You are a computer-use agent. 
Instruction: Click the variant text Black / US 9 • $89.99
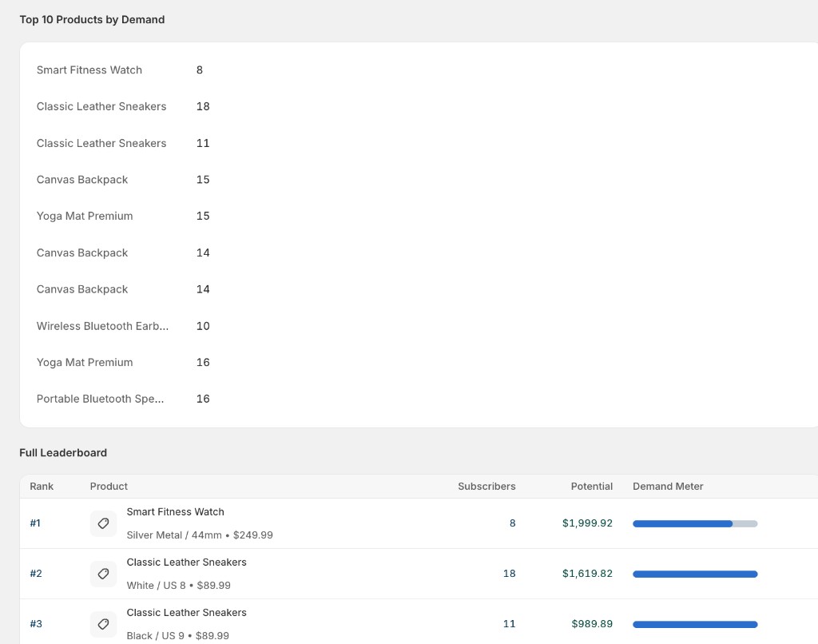pos(178,636)
